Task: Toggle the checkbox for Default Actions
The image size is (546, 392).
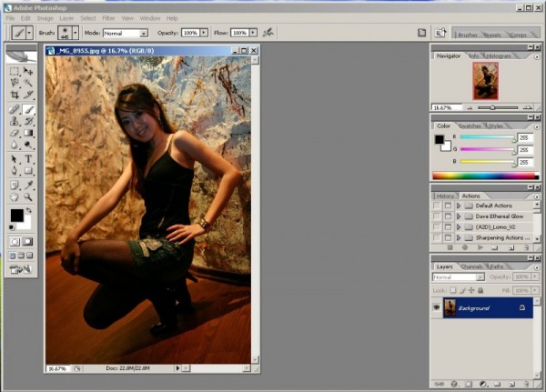Action: (x=437, y=206)
